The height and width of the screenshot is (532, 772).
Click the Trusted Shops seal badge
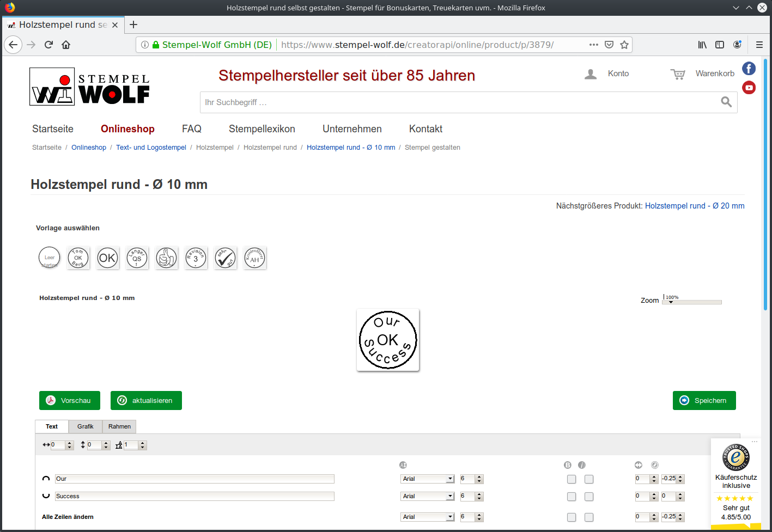click(736, 457)
